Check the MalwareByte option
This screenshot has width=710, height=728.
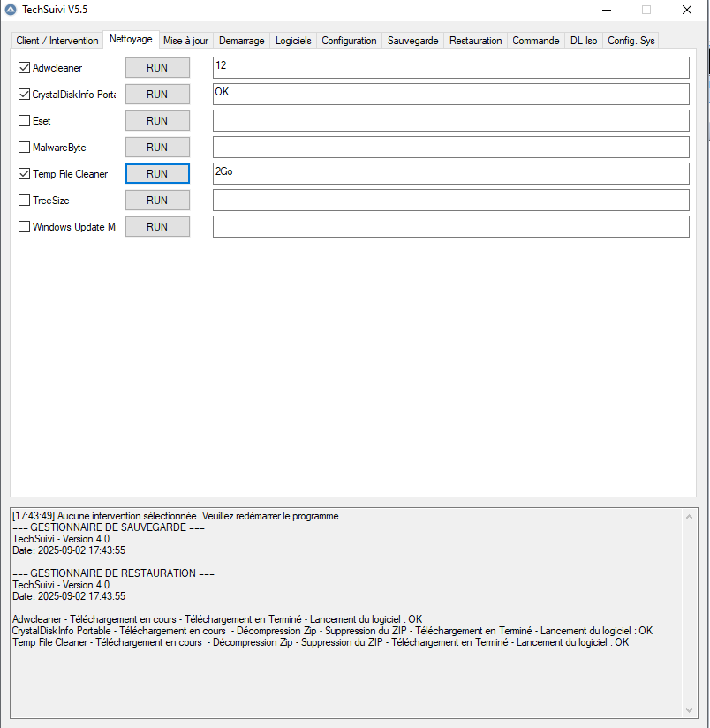click(22, 147)
